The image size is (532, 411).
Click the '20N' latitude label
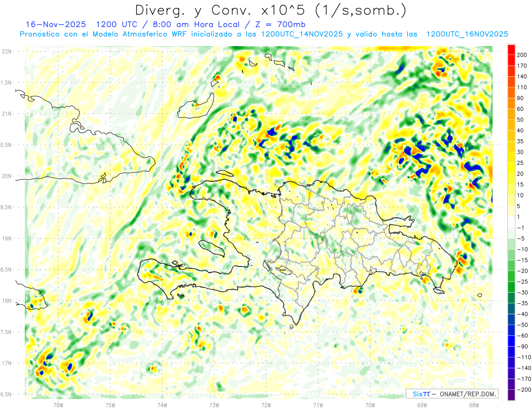tap(7, 176)
